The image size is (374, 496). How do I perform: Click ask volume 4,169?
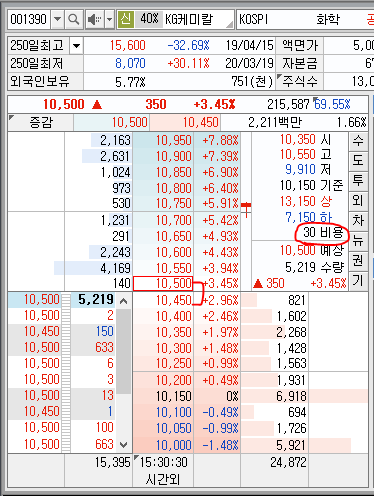click(x=115, y=268)
